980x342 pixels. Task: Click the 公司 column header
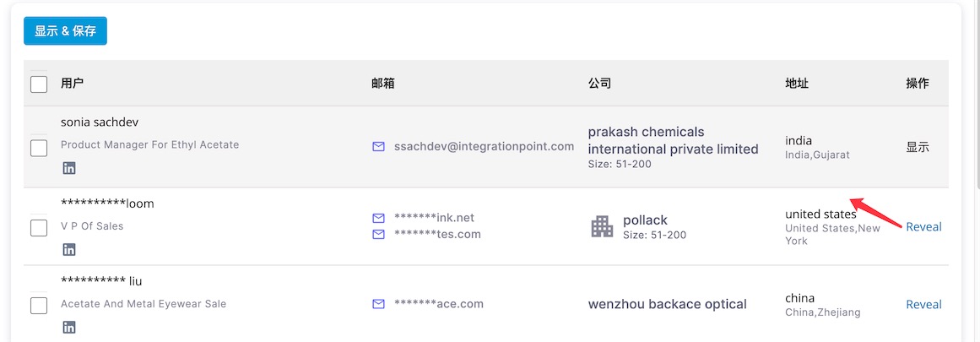pos(599,83)
